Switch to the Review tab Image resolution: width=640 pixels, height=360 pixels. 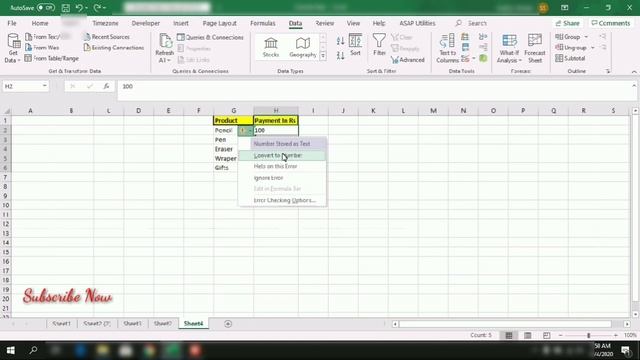coord(324,23)
